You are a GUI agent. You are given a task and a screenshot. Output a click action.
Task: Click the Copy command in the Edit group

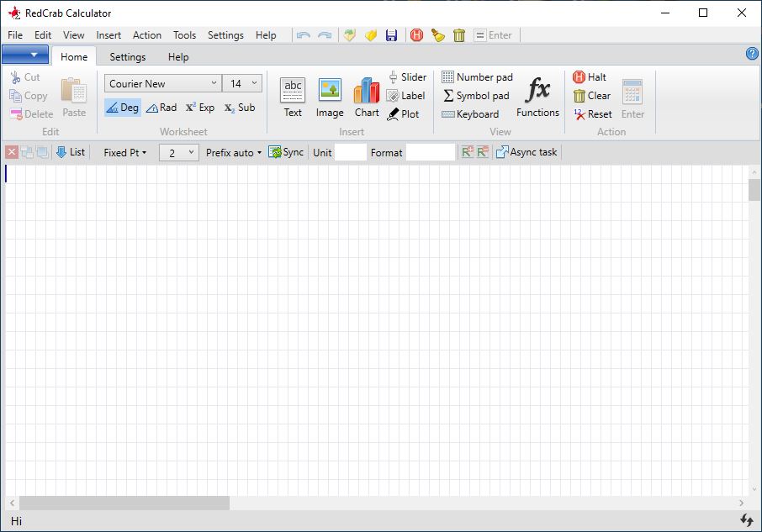click(29, 96)
